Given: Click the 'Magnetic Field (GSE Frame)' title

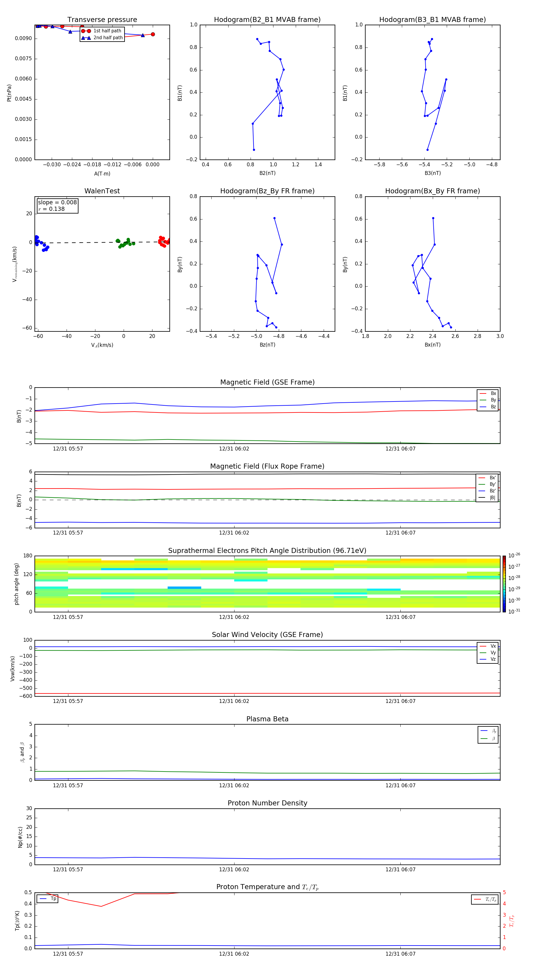Looking at the screenshot, I should tap(267, 382).
